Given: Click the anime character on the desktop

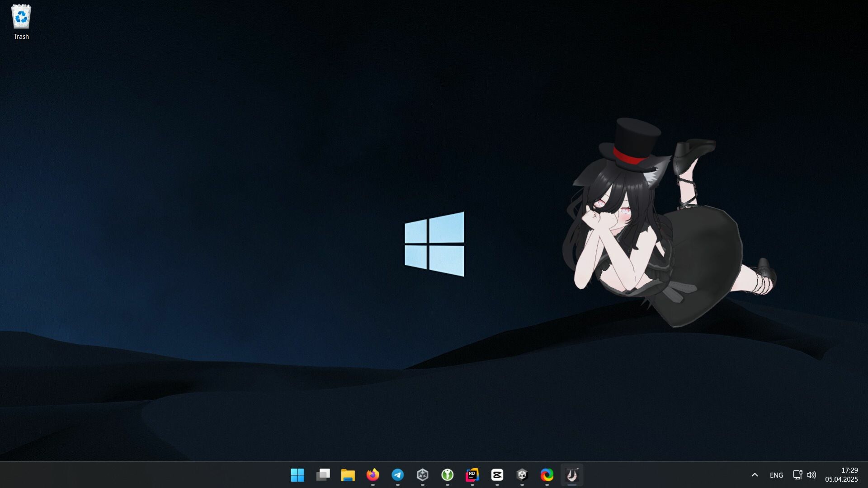Looking at the screenshot, I should click(x=656, y=226).
